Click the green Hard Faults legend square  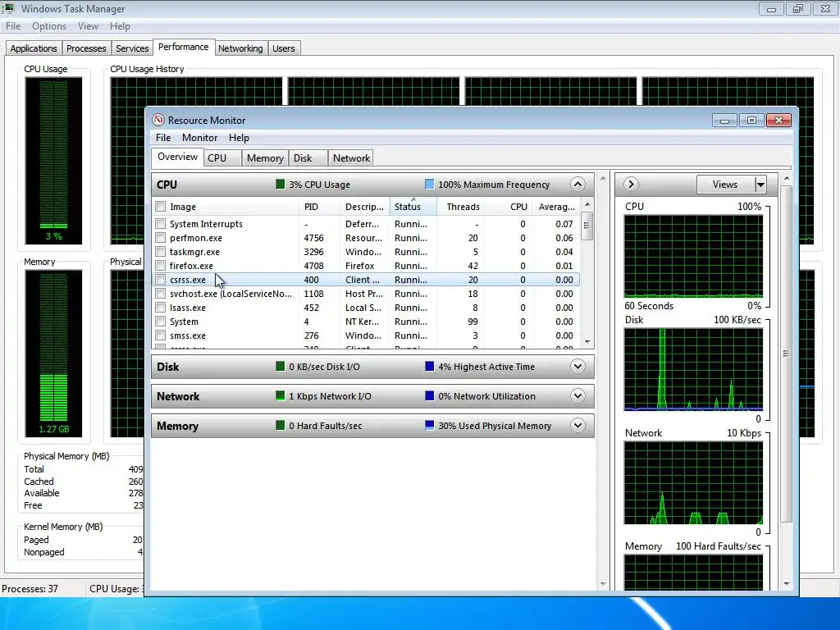pyautogui.click(x=281, y=426)
